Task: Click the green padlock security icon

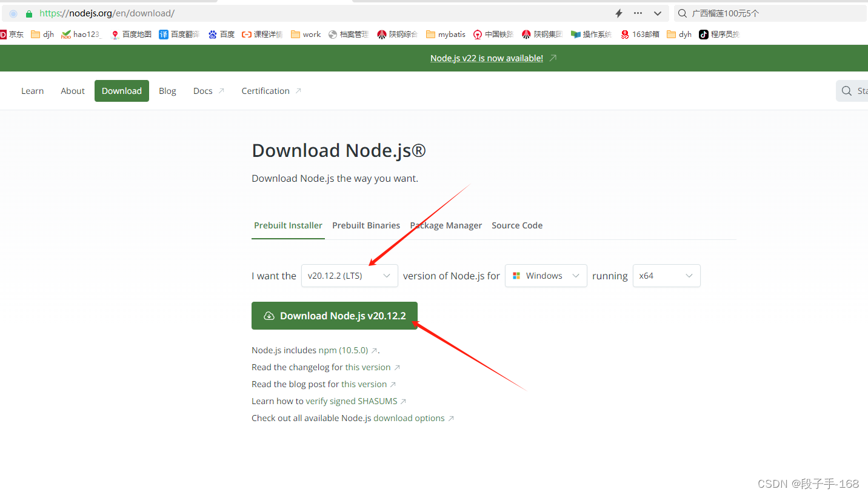Action: click(28, 13)
